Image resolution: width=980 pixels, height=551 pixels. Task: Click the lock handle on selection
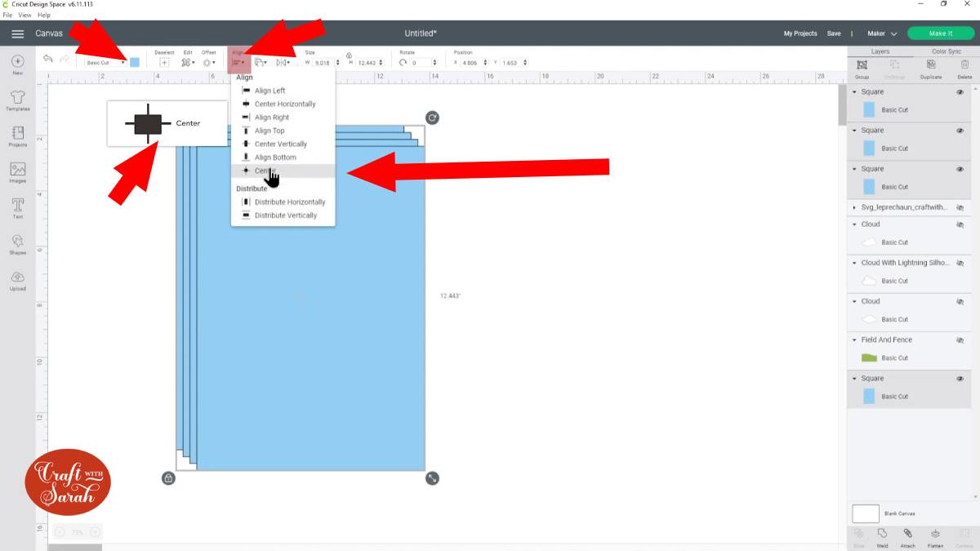[x=168, y=478]
